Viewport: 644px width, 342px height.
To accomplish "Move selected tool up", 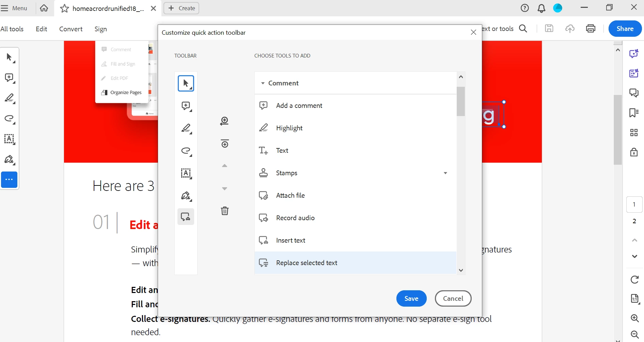I will (224, 166).
